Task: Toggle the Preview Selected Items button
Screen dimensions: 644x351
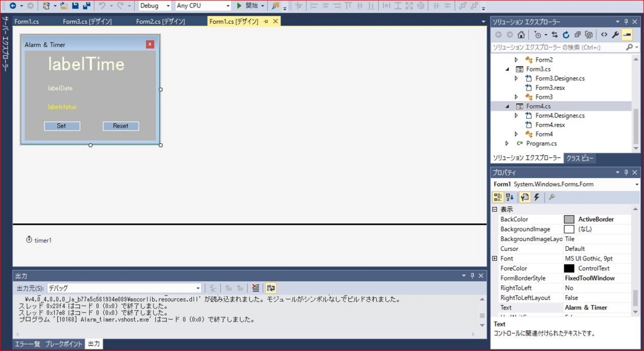Action: click(627, 35)
